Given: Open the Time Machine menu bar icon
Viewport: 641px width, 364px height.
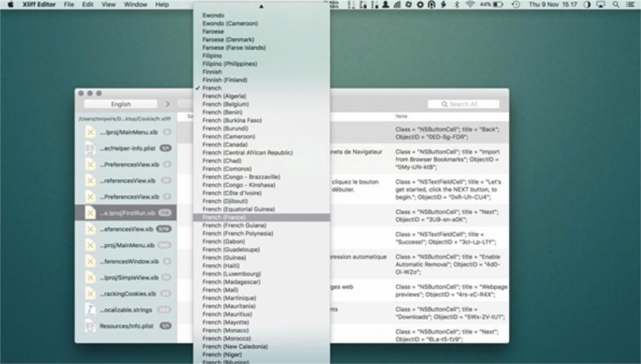Looking at the screenshot, I should [x=516, y=4].
